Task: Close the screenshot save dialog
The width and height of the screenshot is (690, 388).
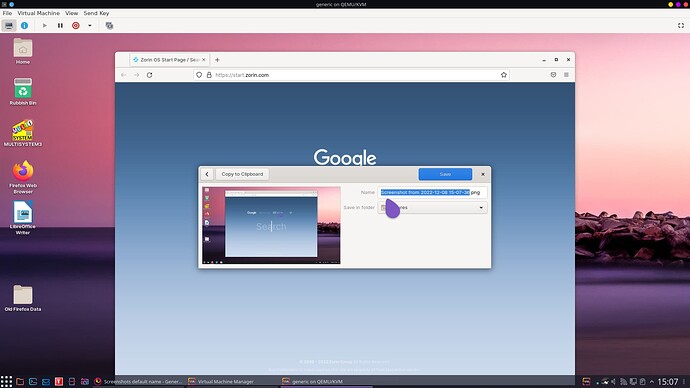Action: [483, 174]
